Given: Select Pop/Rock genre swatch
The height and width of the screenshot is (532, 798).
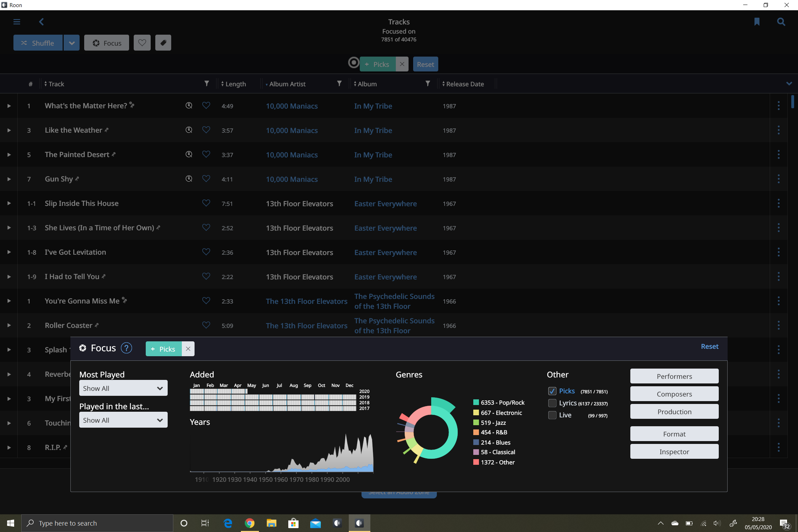Looking at the screenshot, I should [x=476, y=402].
